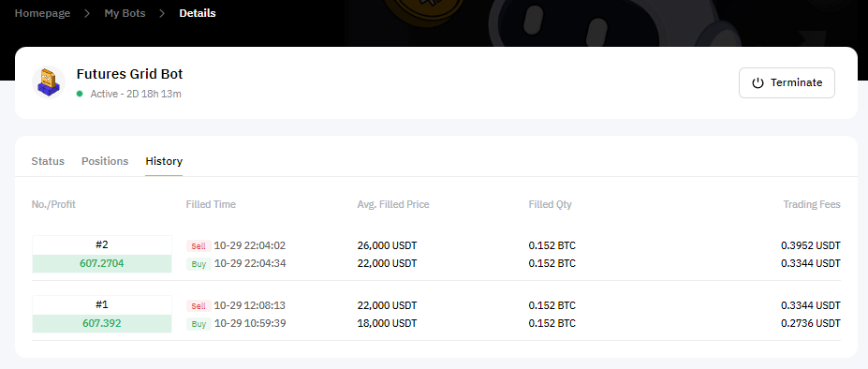Navigate to My Bots breadcrumb
Viewport: 868px width, 369px height.
tap(125, 13)
